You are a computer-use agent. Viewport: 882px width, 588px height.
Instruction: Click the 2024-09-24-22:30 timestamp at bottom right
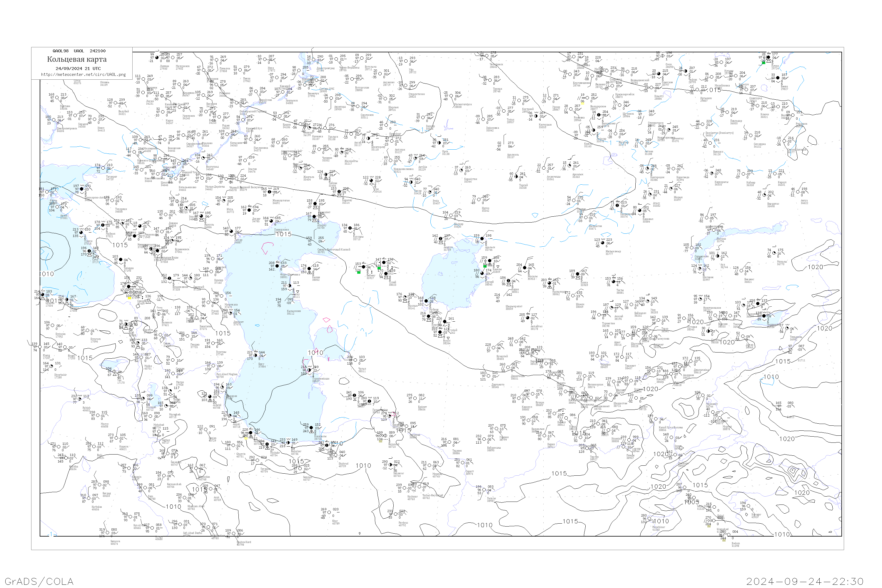coord(805,581)
